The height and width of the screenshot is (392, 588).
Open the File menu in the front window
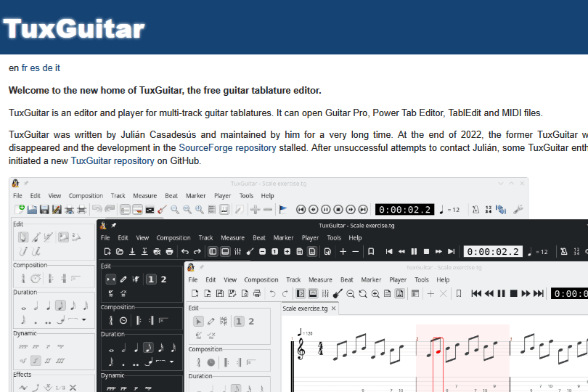coord(195,279)
